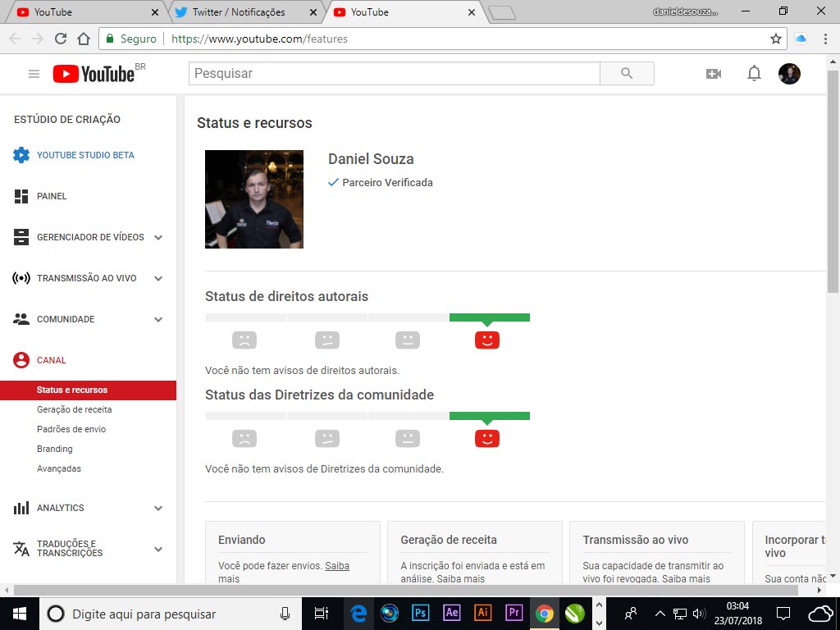This screenshot has height=630, width=840.
Task: Open the Windows action center notifications
Action: (783, 614)
